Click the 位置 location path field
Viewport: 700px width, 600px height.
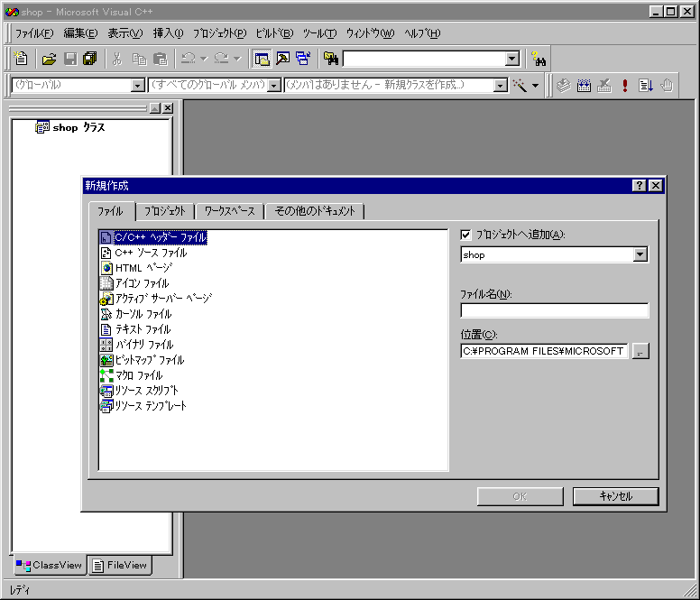[544, 351]
